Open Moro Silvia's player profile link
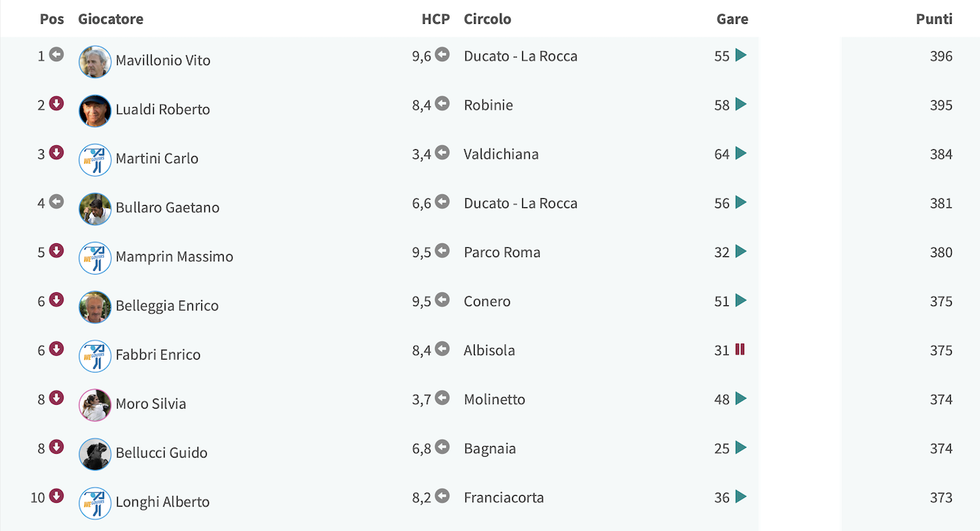 (151, 404)
